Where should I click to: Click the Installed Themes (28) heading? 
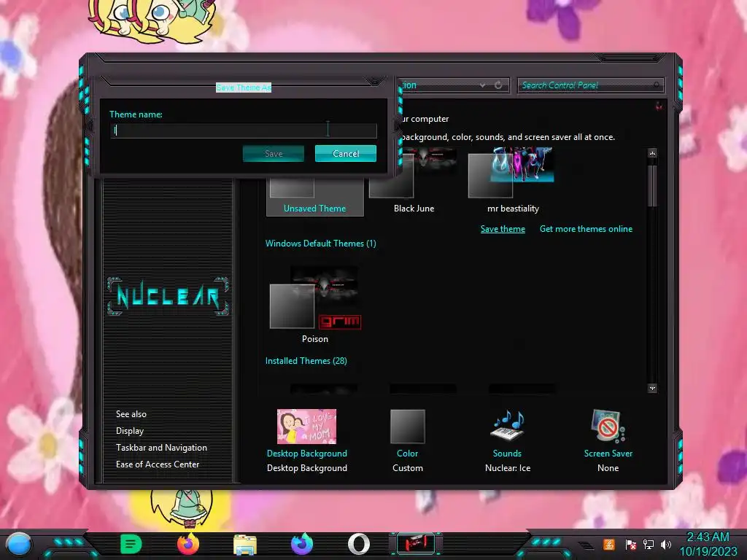pos(306,361)
